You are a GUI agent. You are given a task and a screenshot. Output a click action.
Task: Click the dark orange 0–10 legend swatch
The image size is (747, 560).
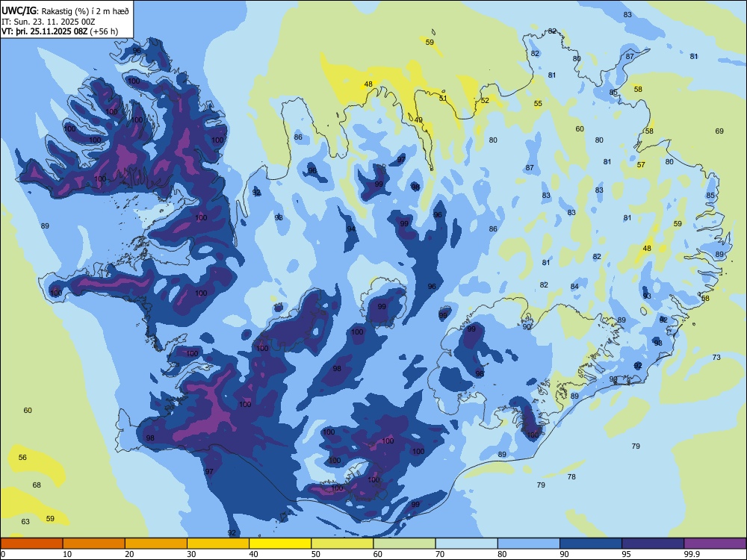point(31,544)
